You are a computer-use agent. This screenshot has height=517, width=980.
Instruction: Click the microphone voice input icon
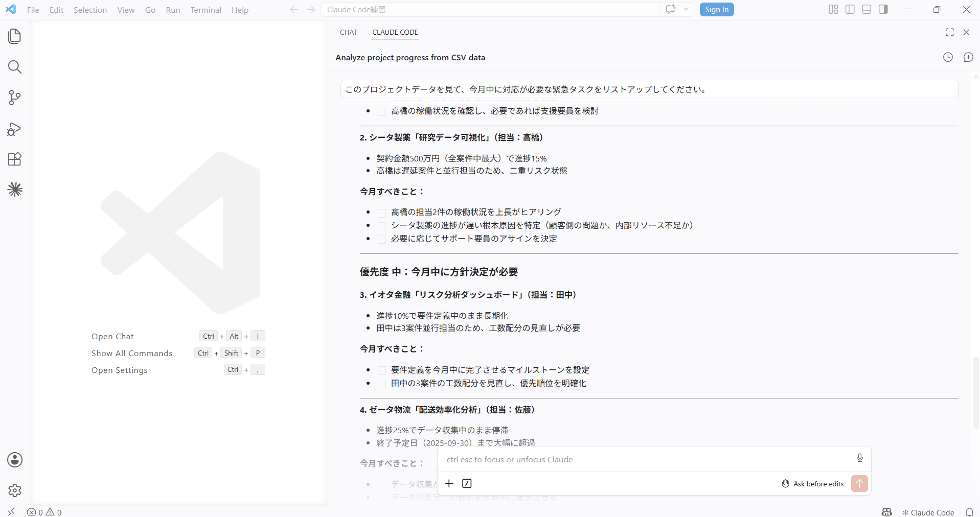point(860,458)
